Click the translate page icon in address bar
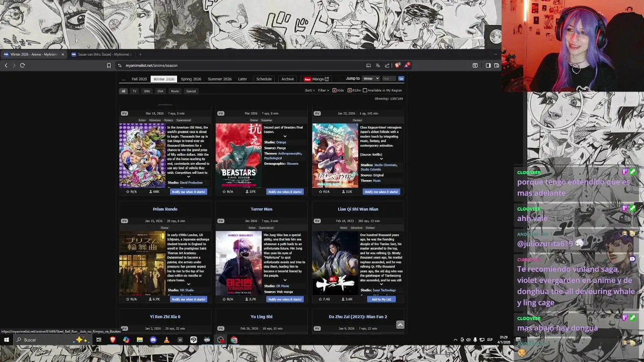Viewport: 644px width, 362px height. [378, 65]
